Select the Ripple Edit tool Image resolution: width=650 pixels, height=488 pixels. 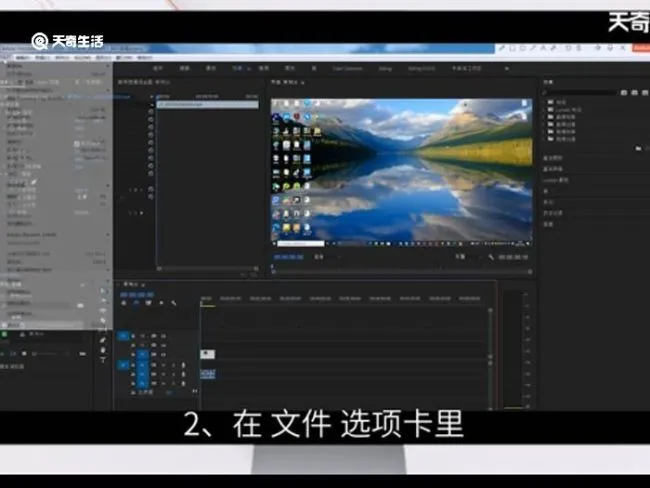point(103,311)
